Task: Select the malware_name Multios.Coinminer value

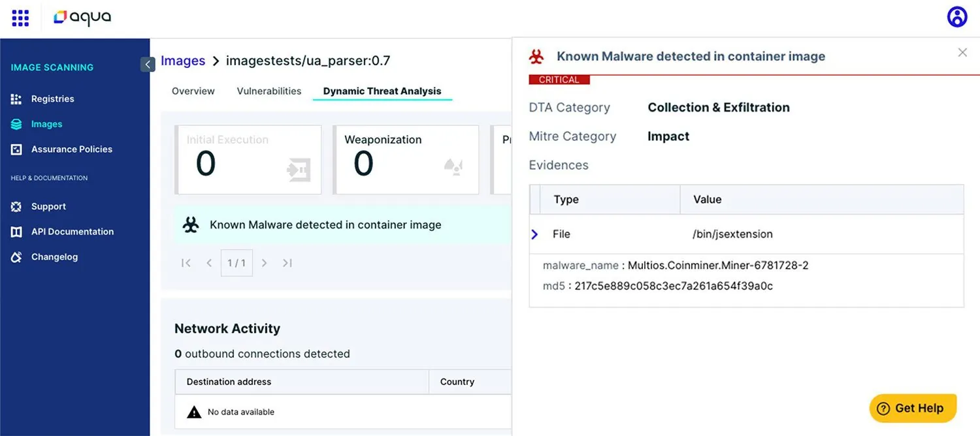Action: 718,266
